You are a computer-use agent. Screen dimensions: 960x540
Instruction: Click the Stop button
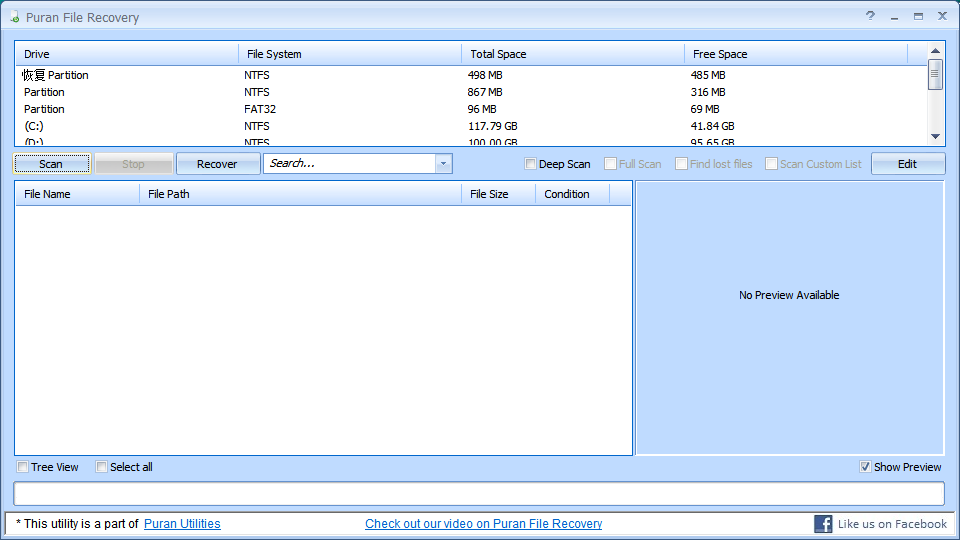[134, 163]
